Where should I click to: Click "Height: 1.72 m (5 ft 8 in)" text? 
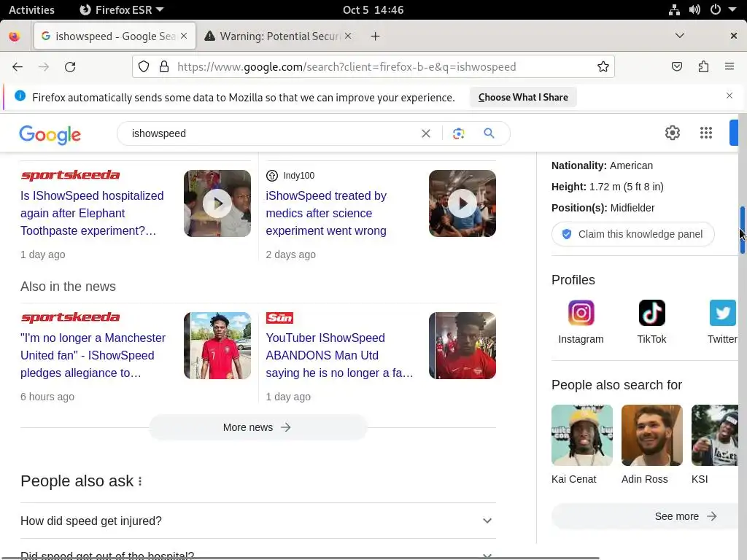coord(608,187)
